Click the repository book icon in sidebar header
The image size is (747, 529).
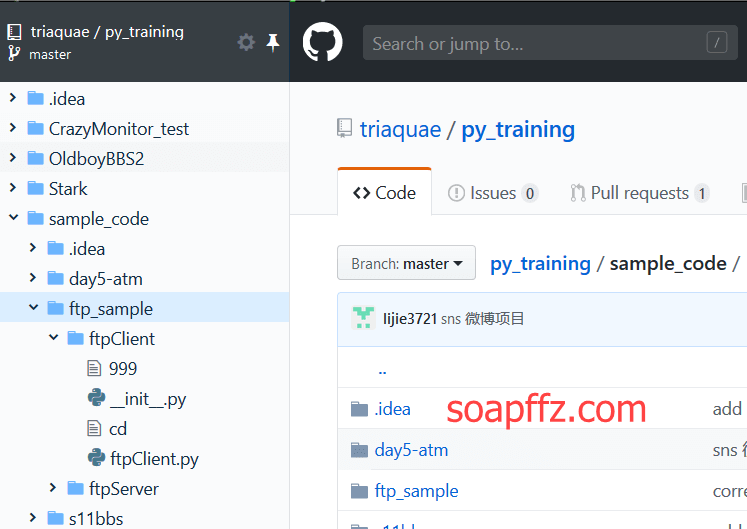point(14,32)
